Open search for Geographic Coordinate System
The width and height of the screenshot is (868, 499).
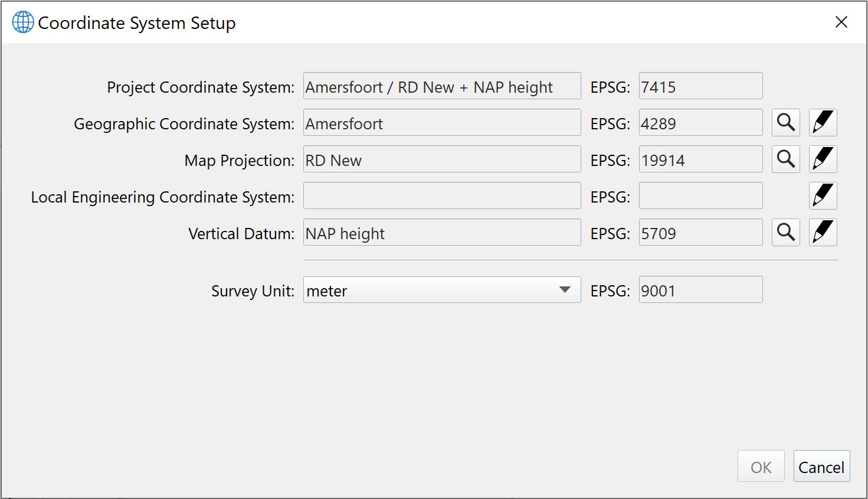click(x=785, y=122)
